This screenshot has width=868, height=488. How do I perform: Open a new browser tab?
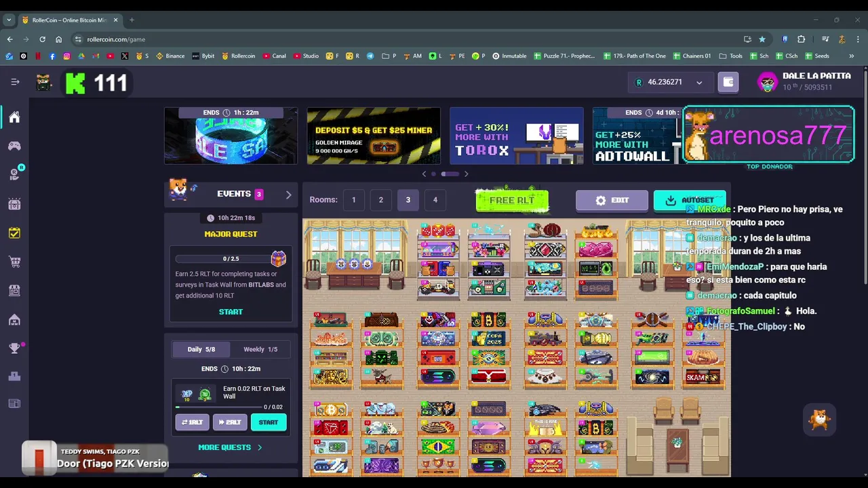coord(132,20)
